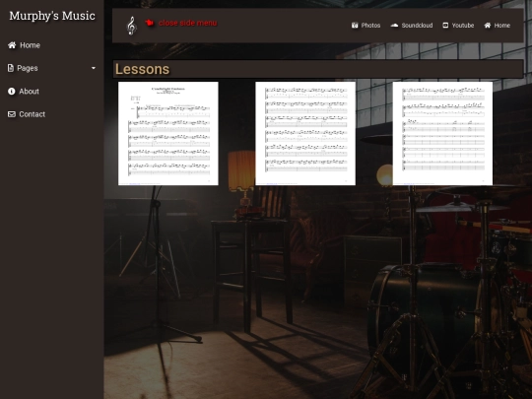Click the Contact envelope icon
This screenshot has height=399, width=532.
click(12, 114)
